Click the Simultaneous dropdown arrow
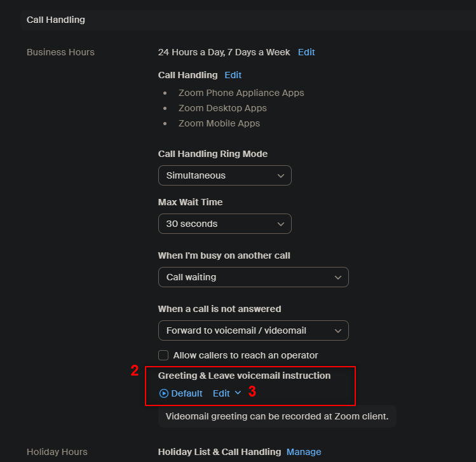 coord(281,176)
